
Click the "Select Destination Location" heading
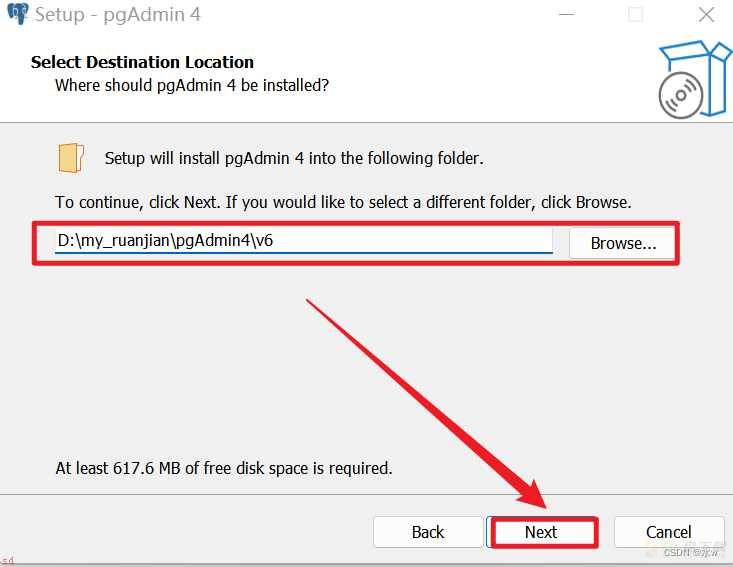(x=142, y=62)
